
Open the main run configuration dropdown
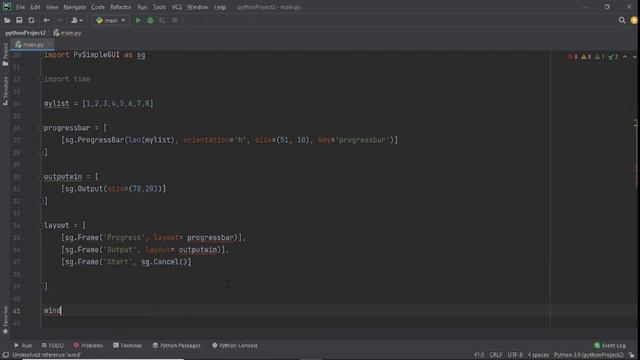point(111,20)
